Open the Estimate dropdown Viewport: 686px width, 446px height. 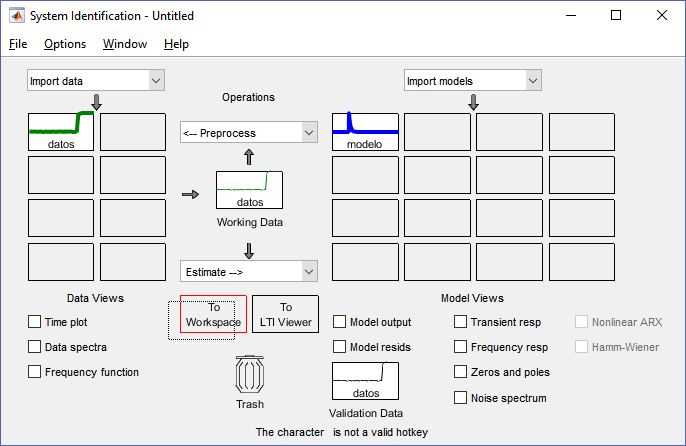(x=248, y=271)
